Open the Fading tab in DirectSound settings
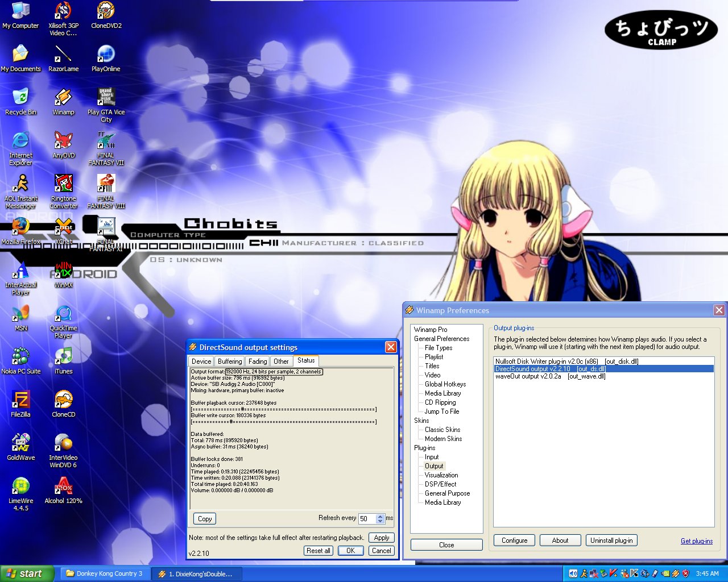Screen dimensions: 728x582 (x=258, y=361)
